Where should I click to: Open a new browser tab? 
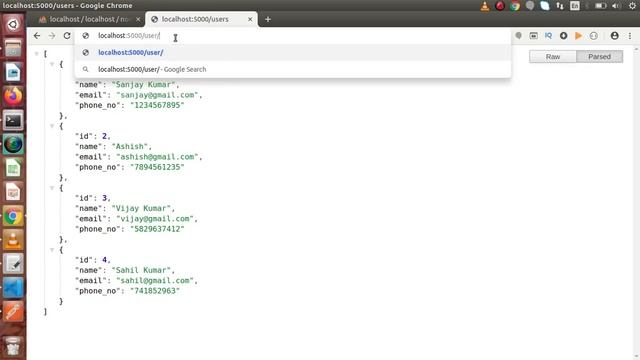point(268,19)
